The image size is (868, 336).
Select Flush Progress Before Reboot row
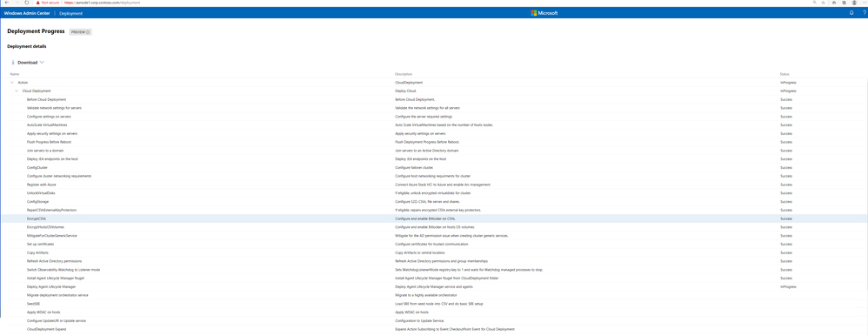tap(434, 142)
